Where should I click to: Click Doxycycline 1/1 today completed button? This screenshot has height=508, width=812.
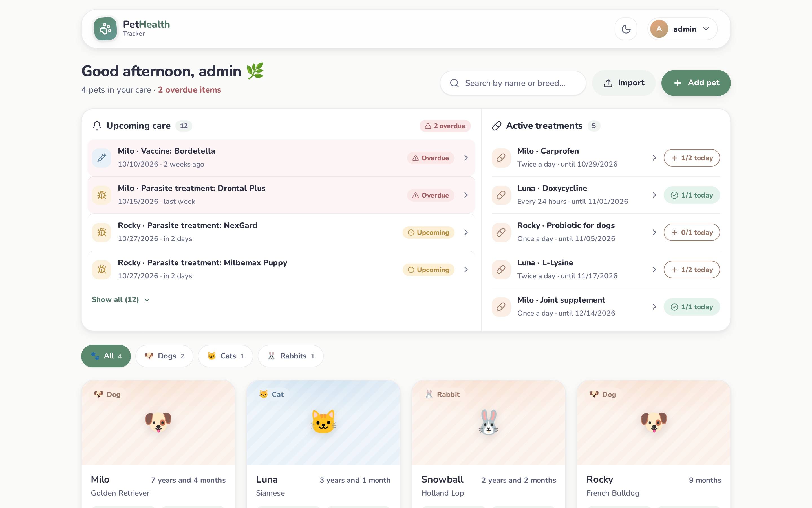[x=692, y=195]
